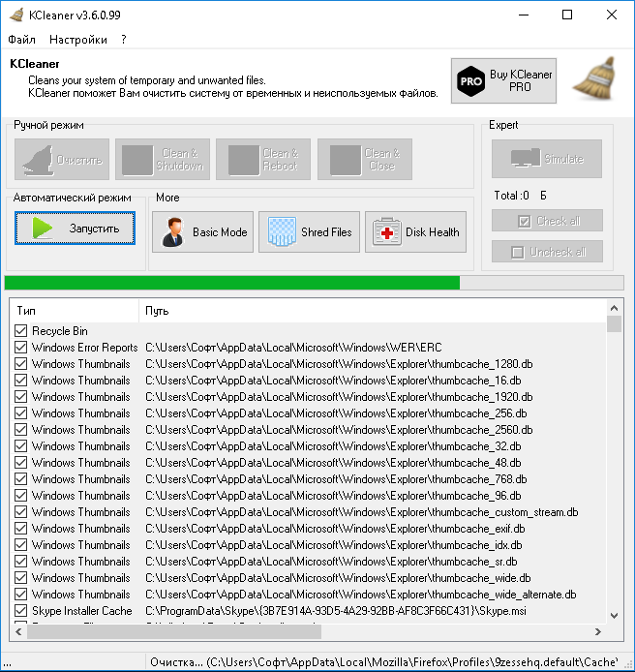Select the thumbcache_2560.db path text

click(339, 429)
